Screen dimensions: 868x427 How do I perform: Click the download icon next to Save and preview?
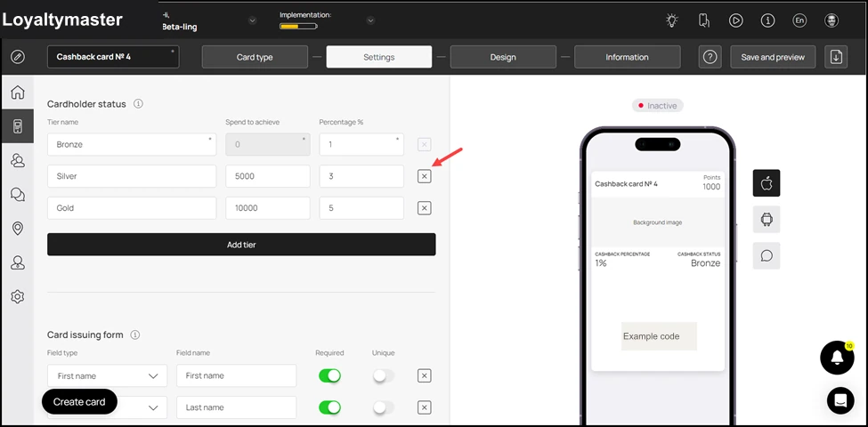coord(836,57)
